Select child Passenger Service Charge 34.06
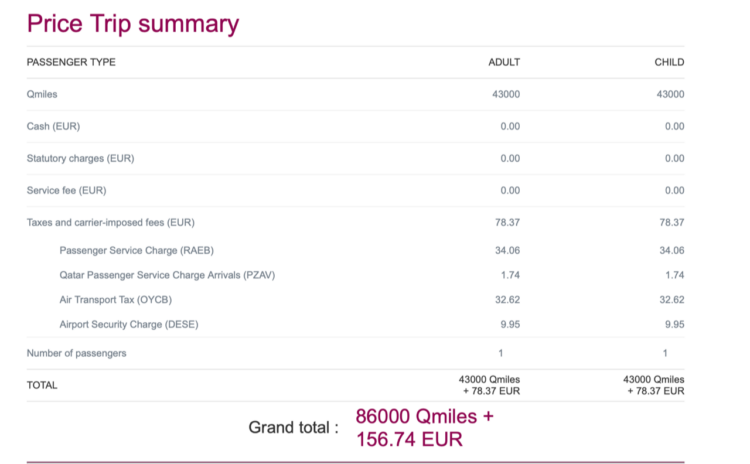Image resolution: width=750 pixels, height=464 pixels. [672, 250]
